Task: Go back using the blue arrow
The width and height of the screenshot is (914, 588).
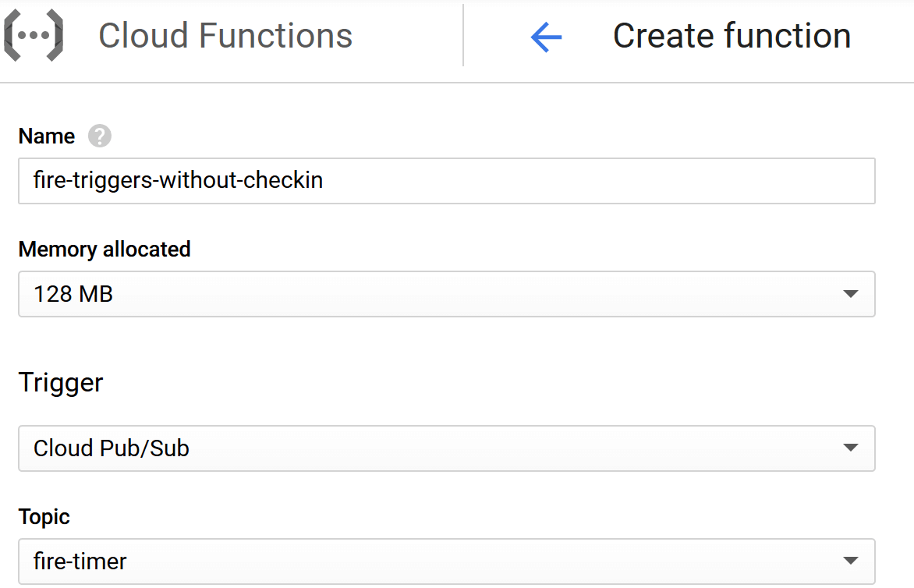Action: 546,37
